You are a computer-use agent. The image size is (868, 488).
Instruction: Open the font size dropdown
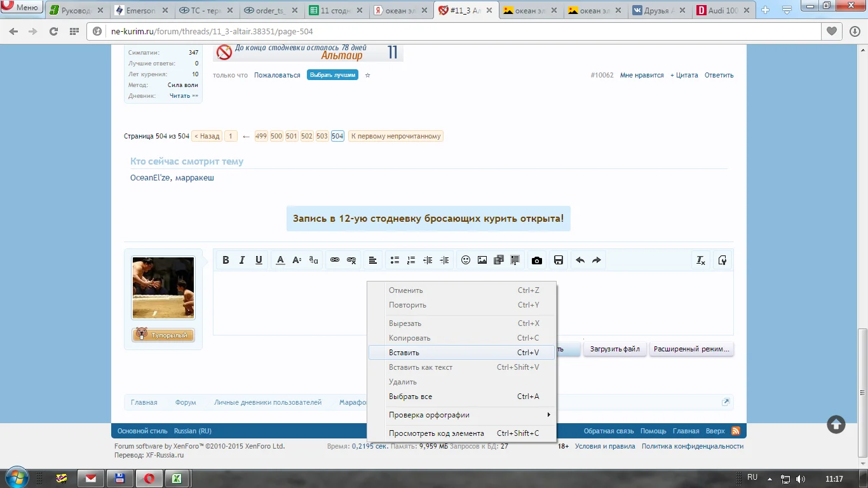pyautogui.click(x=297, y=261)
